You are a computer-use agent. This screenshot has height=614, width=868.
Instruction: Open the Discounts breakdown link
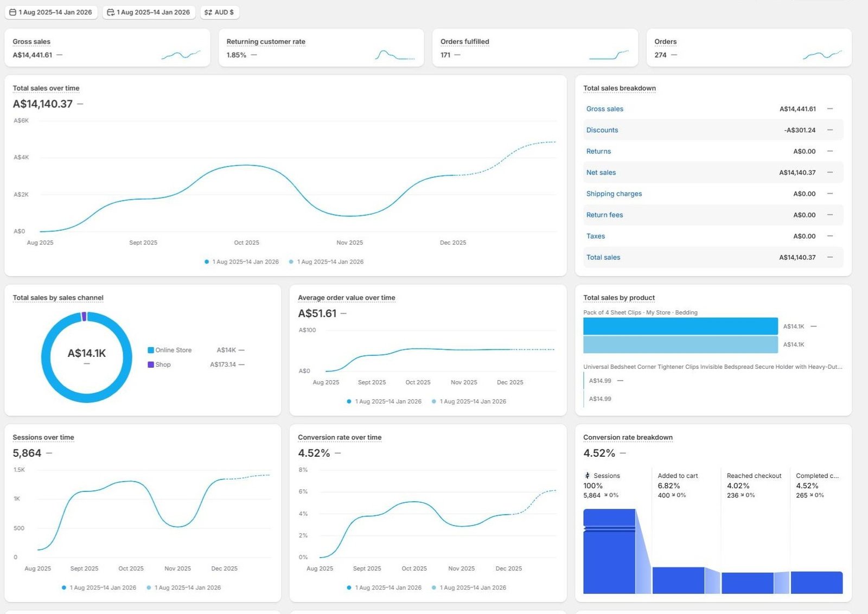pyautogui.click(x=602, y=130)
